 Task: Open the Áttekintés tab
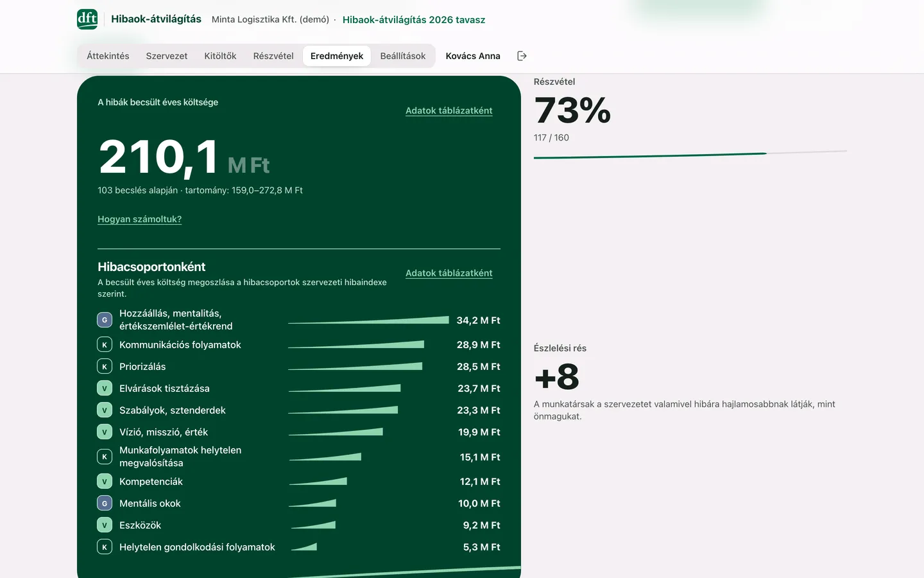pyautogui.click(x=108, y=56)
